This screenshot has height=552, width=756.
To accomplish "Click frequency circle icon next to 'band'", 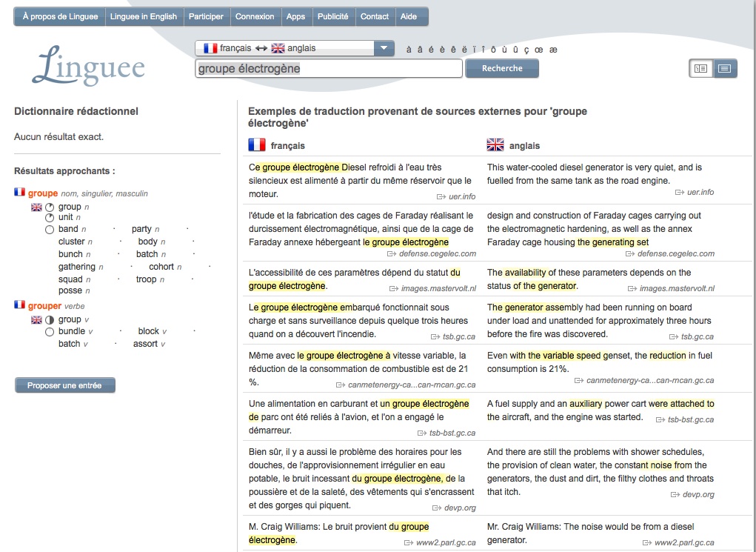I will 50,230.
